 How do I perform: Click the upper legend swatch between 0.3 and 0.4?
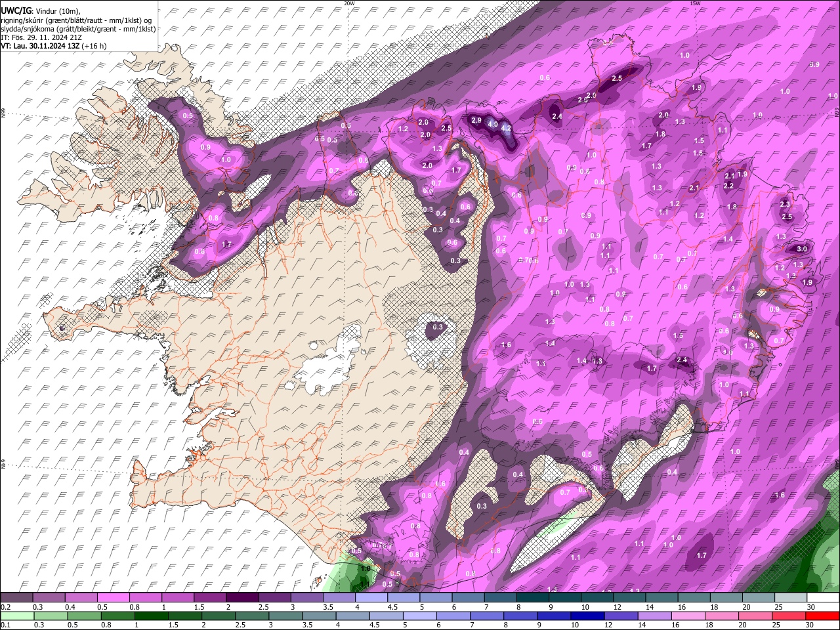[x=49, y=598]
